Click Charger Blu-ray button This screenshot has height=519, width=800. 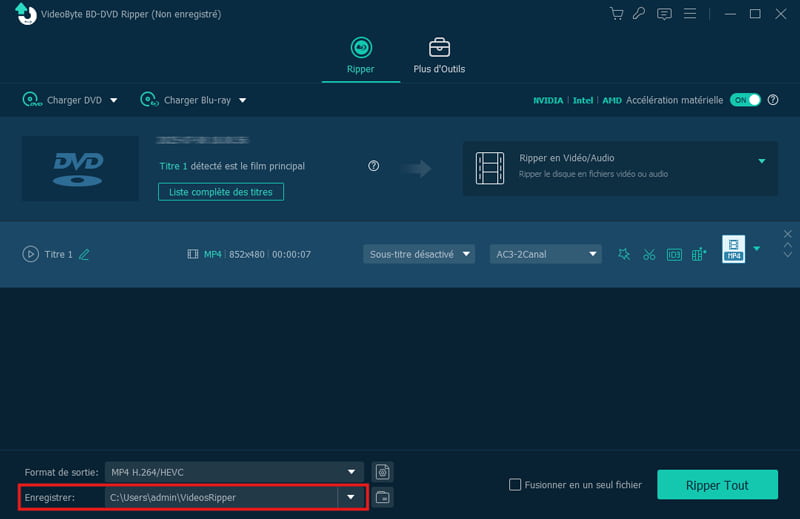[186, 100]
